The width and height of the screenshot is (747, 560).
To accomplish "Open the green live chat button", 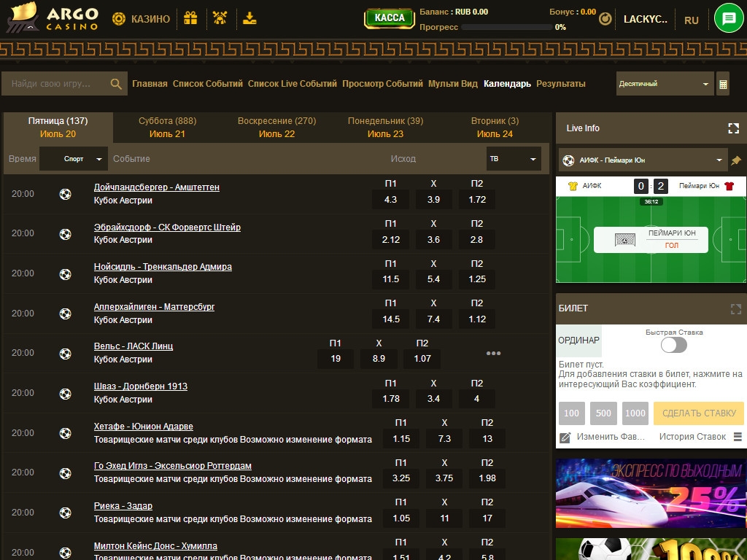I will 728,19.
